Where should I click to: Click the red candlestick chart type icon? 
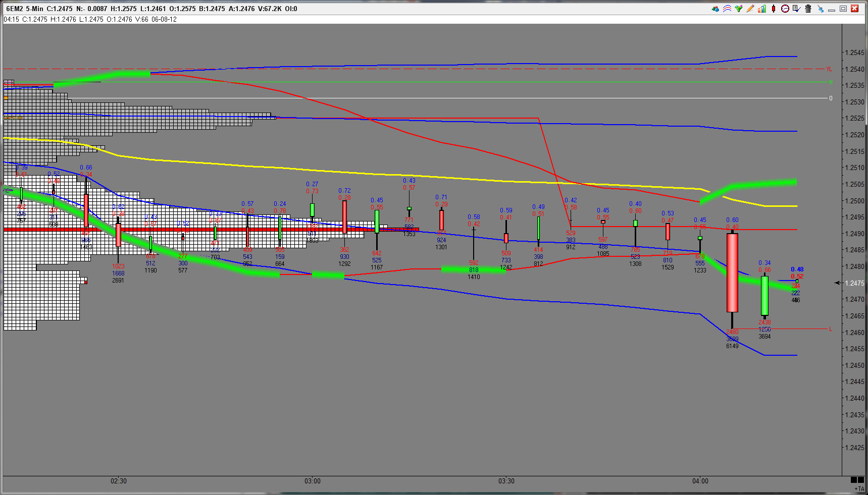pyautogui.click(x=774, y=9)
